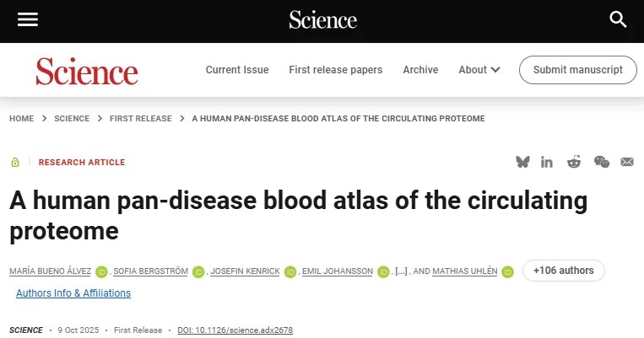
Task: Click the open access lock icon
Action: click(x=15, y=162)
